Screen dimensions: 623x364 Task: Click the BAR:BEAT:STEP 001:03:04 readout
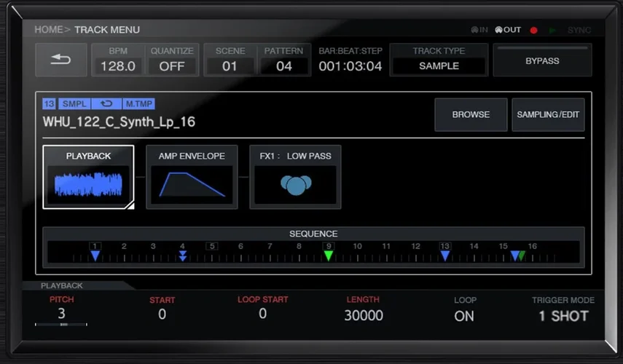pyautogui.click(x=350, y=60)
